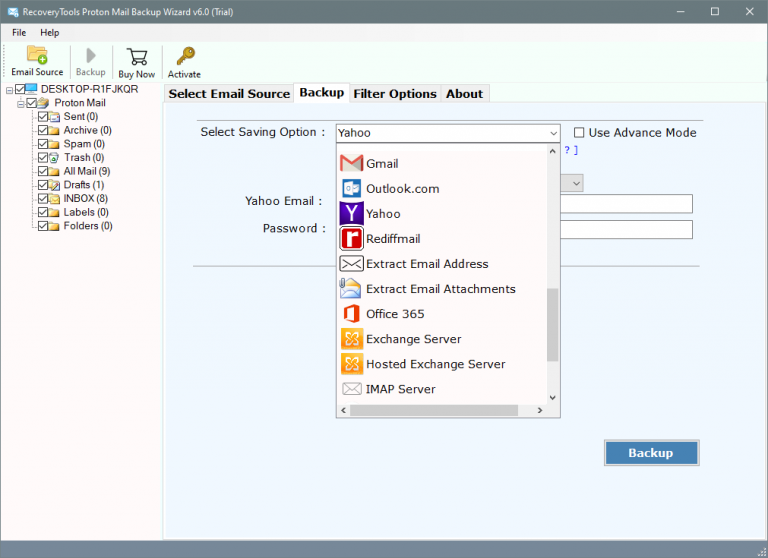Collapse the Proton Mail tree node
This screenshot has width=768, height=558.
[21, 104]
